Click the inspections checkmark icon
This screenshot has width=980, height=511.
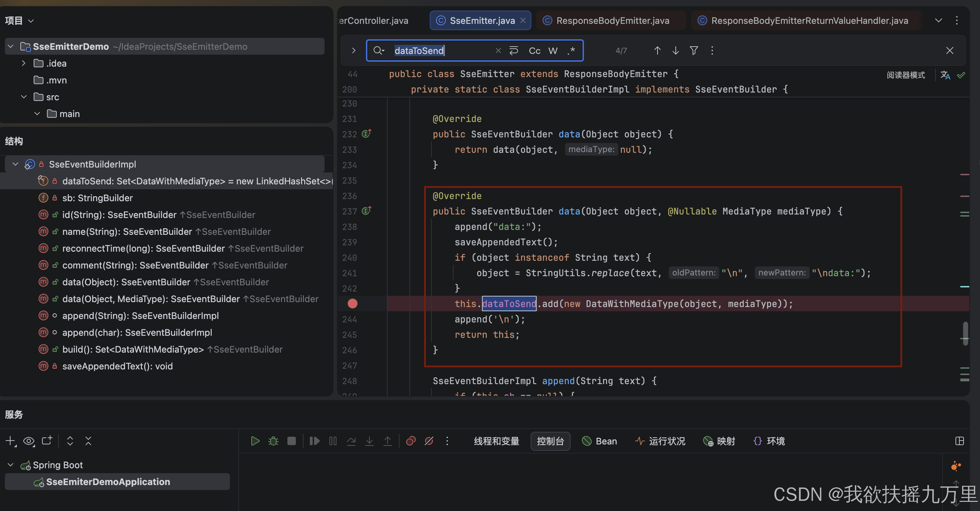(x=961, y=75)
